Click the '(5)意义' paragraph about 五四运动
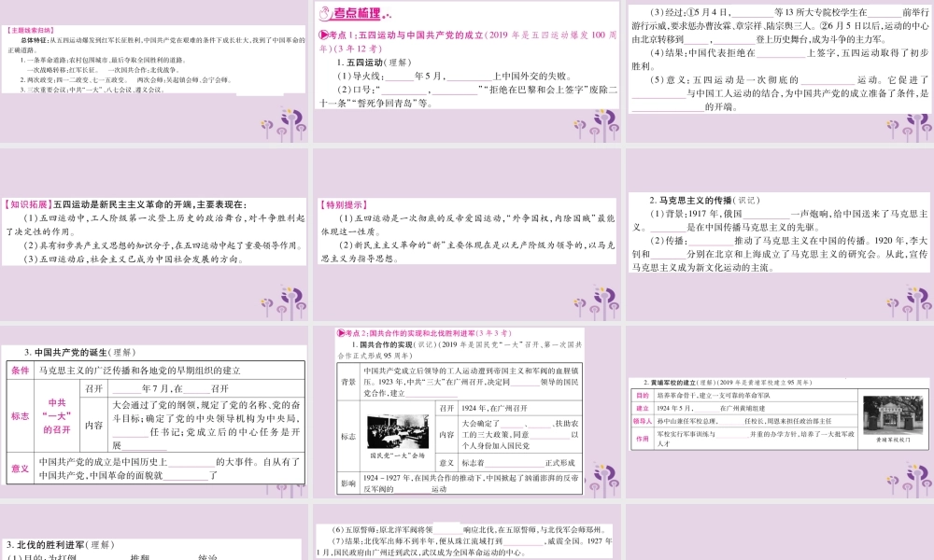This screenshot has width=934, height=560. coord(780,93)
